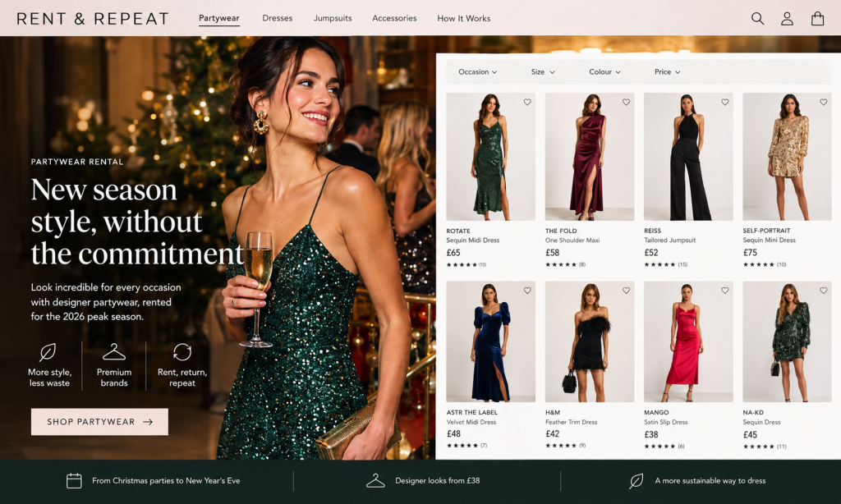
Task: Click the £75 price of the Sequin Mini Dress
Action: [x=750, y=253]
